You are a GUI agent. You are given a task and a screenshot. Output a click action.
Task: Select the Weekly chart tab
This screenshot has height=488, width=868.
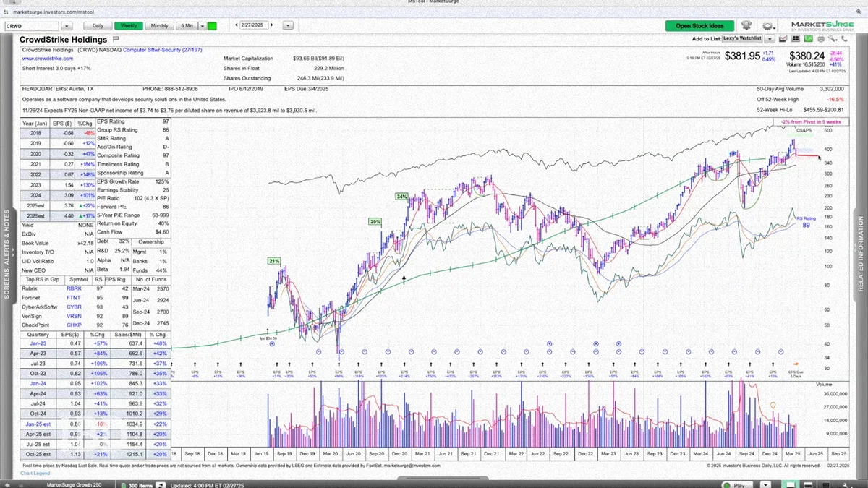pyautogui.click(x=129, y=25)
